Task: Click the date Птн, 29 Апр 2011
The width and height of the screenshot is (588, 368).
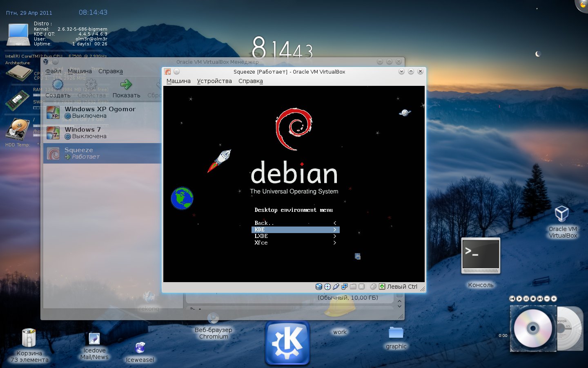Action: tap(29, 13)
